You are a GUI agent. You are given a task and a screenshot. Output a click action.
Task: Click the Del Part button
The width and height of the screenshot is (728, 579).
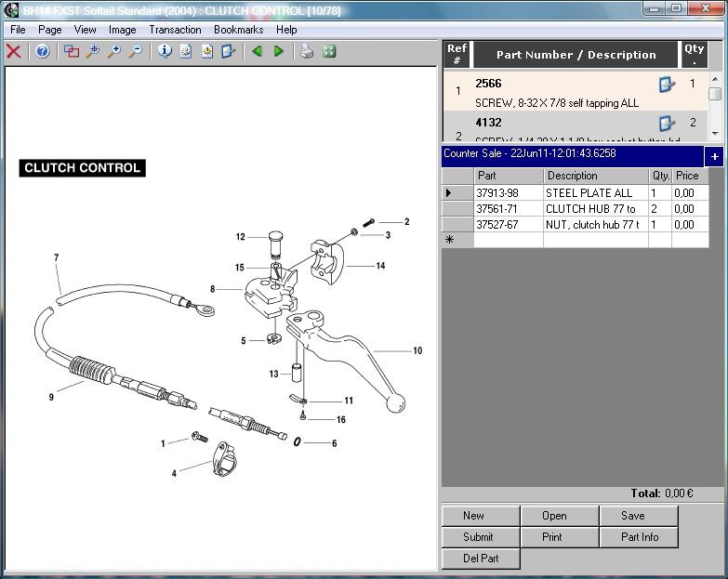(x=481, y=559)
